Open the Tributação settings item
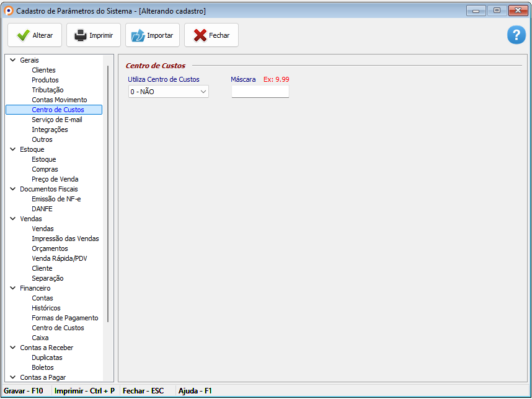This screenshot has height=399, width=532. click(47, 90)
